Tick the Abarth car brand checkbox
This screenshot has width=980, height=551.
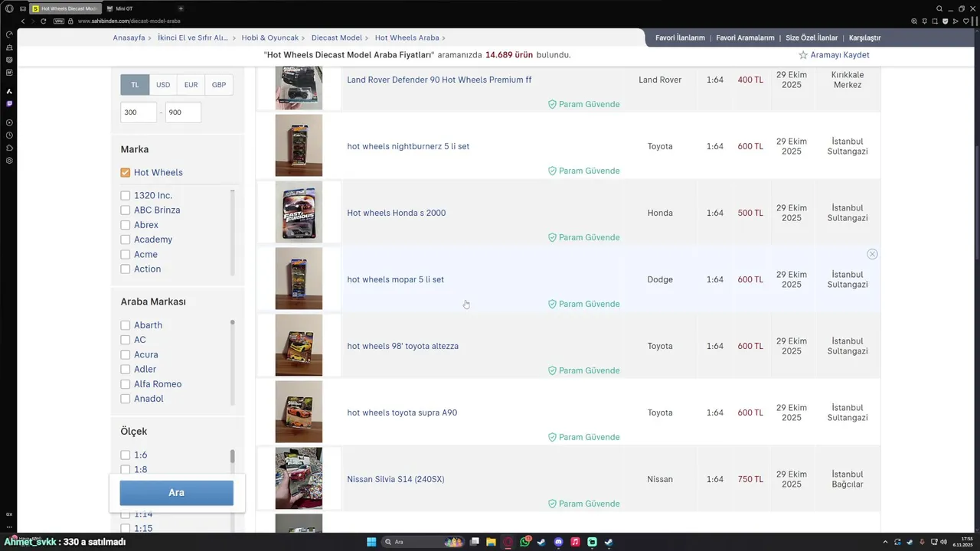(126, 325)
